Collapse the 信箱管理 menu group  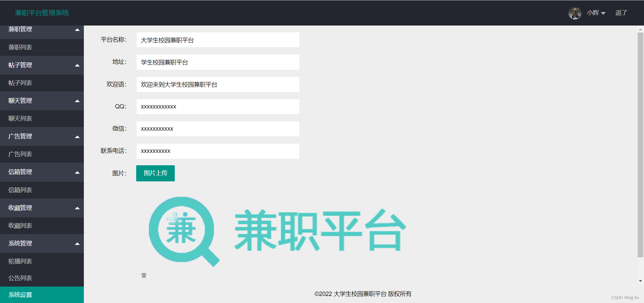point(42,172)
